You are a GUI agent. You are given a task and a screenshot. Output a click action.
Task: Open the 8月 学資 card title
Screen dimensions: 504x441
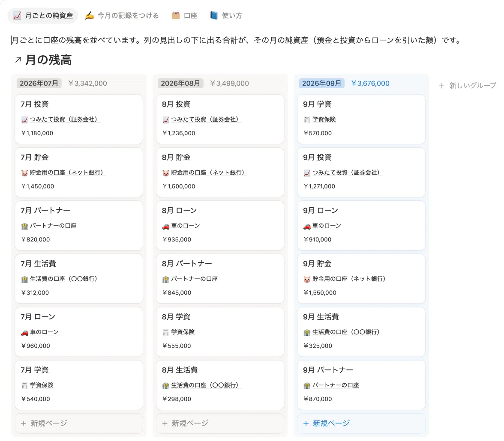[176, 317]
